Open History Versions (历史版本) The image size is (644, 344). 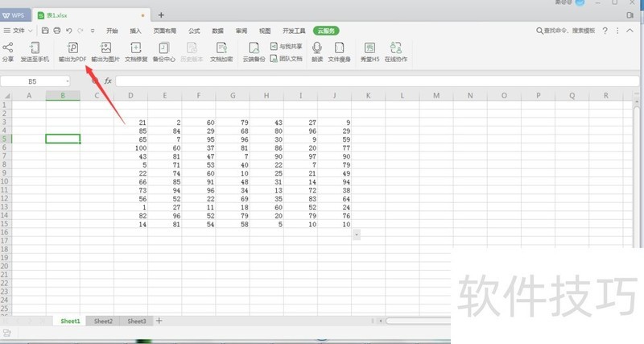192,52
